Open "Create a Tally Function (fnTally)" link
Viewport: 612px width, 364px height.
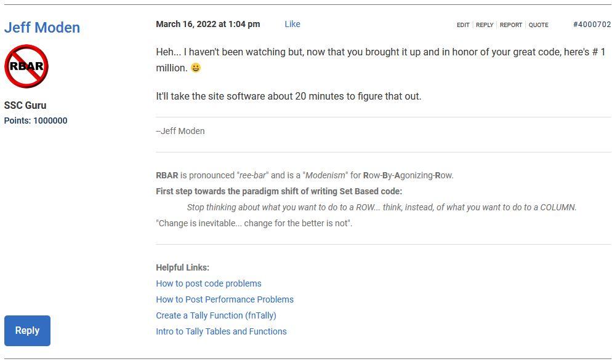[216, 315]
